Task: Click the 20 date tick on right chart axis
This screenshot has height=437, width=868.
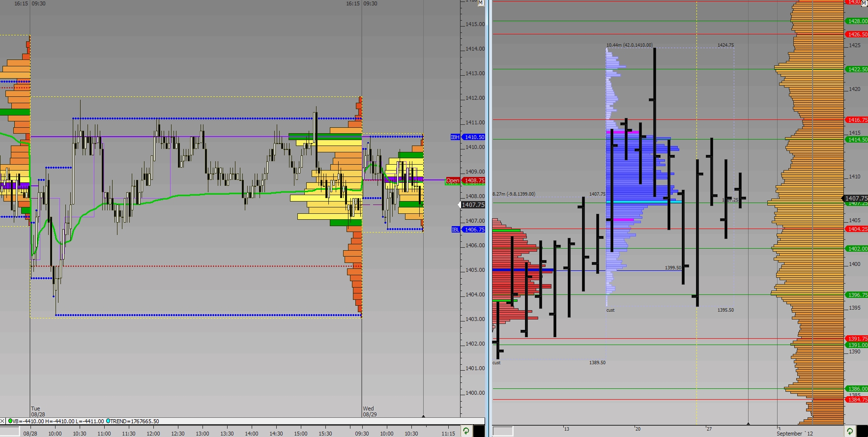Action: 637,429
